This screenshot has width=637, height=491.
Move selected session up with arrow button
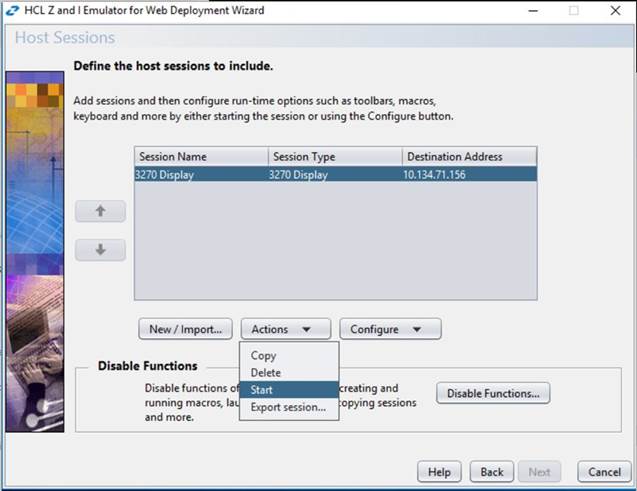100,211
